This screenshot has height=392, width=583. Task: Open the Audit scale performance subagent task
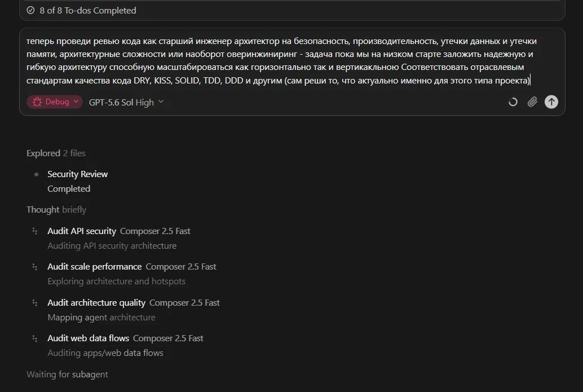click(131, 274)
